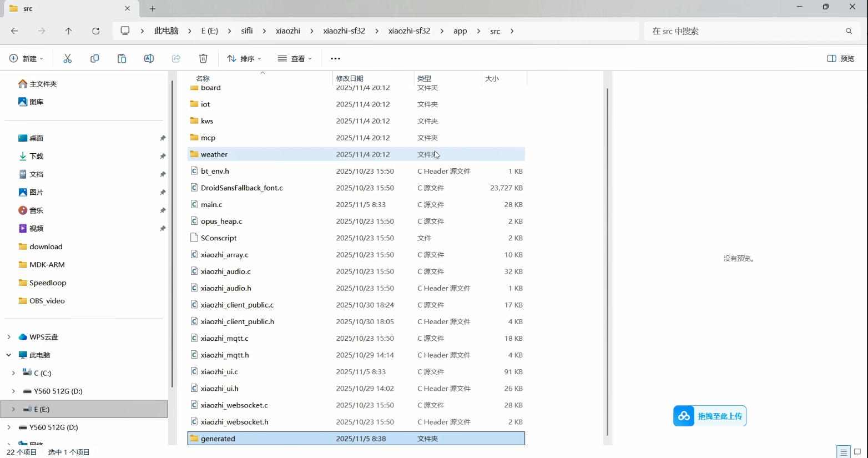The image size is (868, 458).
Task: Toggle the preview pane button
Action: point(840,58)
